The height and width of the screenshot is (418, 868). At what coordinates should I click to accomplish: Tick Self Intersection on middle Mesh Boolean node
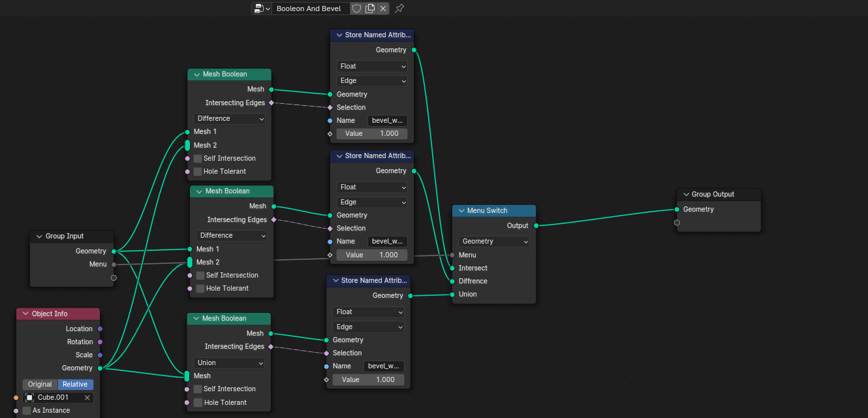point(200,275)
